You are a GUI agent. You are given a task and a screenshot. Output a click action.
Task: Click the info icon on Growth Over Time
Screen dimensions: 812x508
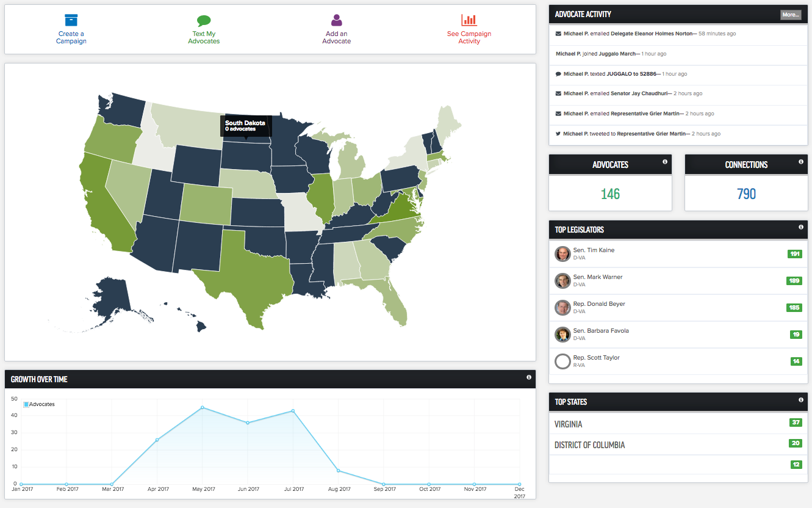point(529,377)
